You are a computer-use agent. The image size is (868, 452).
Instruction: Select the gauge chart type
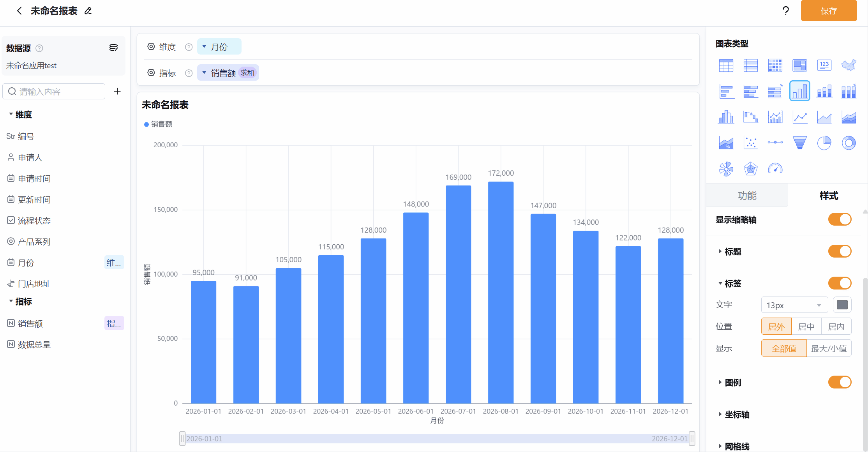(x=775, y=169)
